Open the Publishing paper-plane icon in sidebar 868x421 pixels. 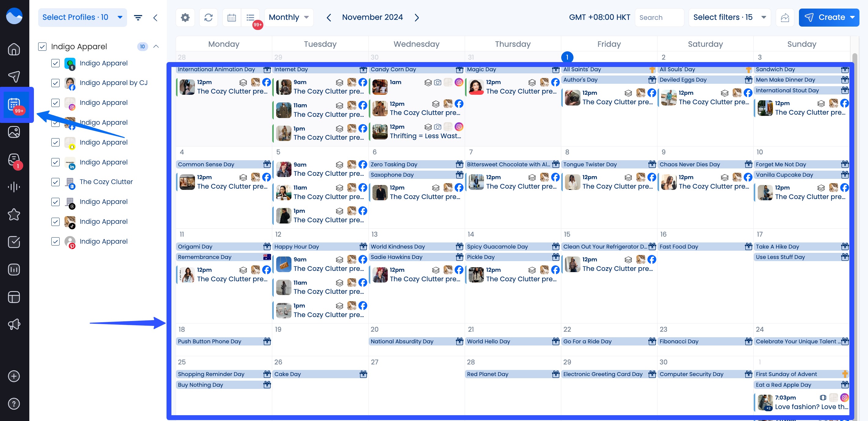tap(14, 77)
